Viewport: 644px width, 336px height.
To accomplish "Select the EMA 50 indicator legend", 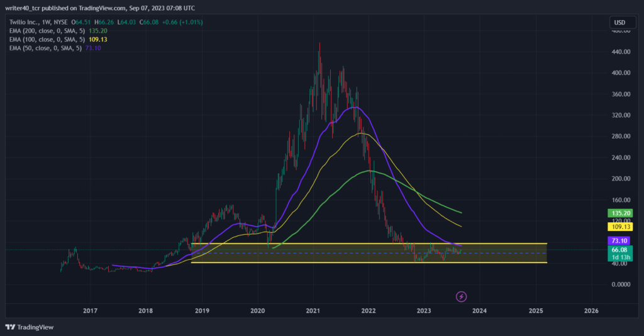I will tap(55, 48).
